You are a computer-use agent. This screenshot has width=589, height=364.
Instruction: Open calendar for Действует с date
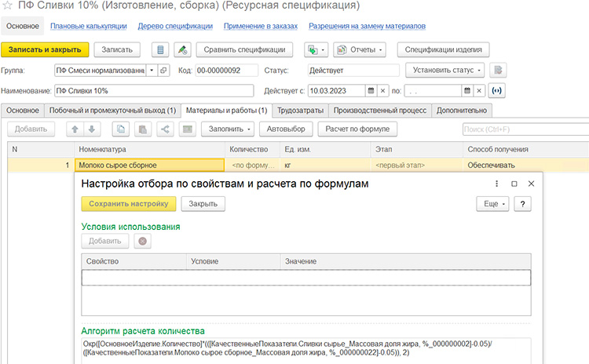(371, 91)
